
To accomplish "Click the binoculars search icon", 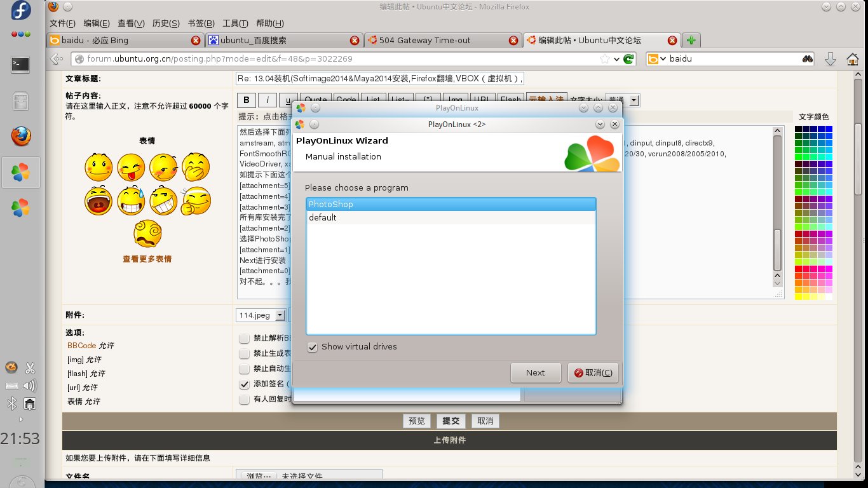I will point(808,59).
